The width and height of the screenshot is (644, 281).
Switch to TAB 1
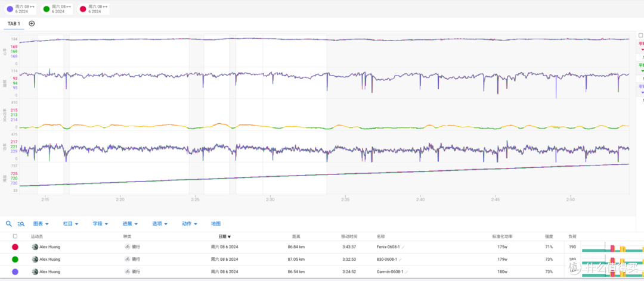click(14, 23)
